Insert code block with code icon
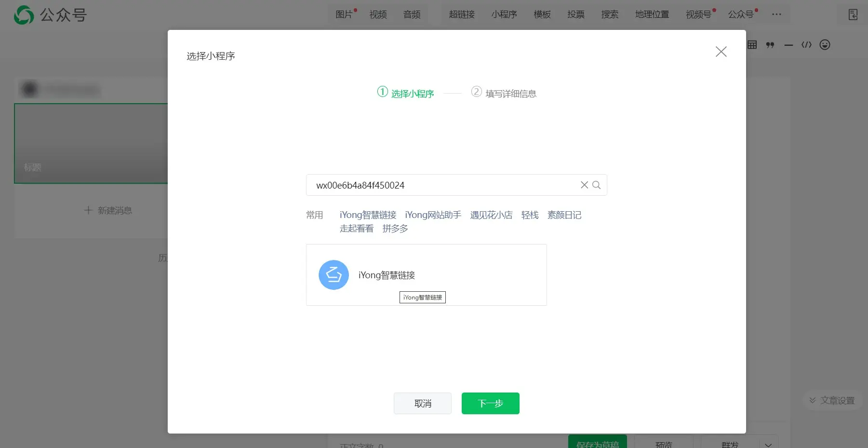The image size is (868, 448). (x=806, y=45)
